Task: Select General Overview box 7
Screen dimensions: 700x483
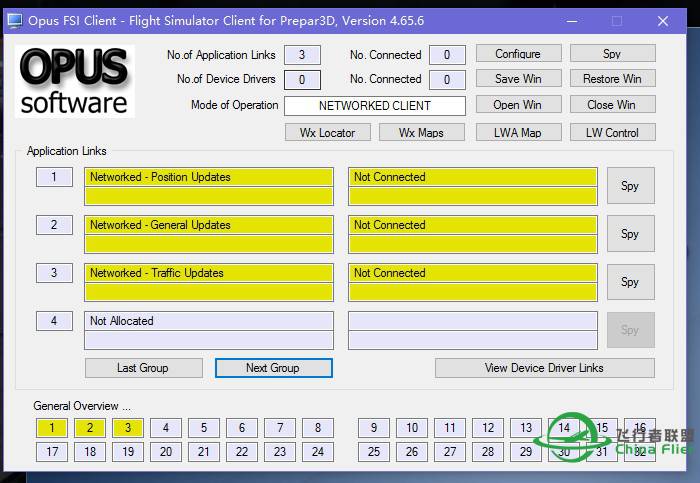Action: 279,428
